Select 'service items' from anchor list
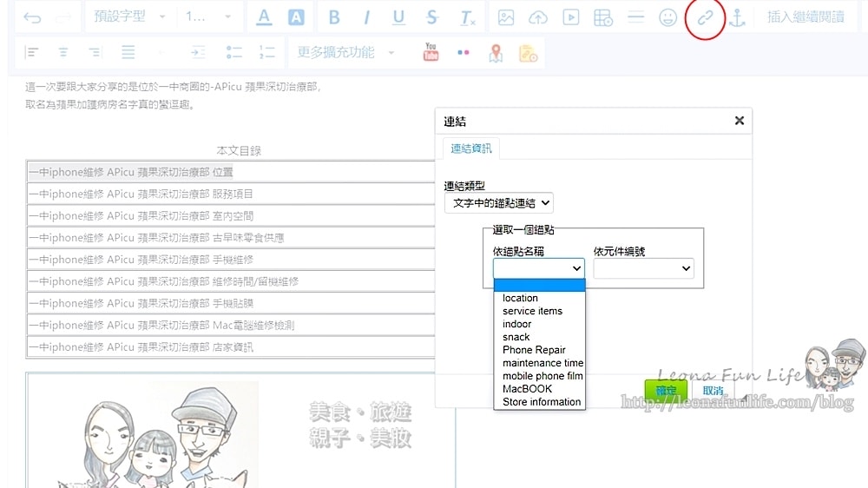This screenshot has width=868, height=488. pos(532,311)
